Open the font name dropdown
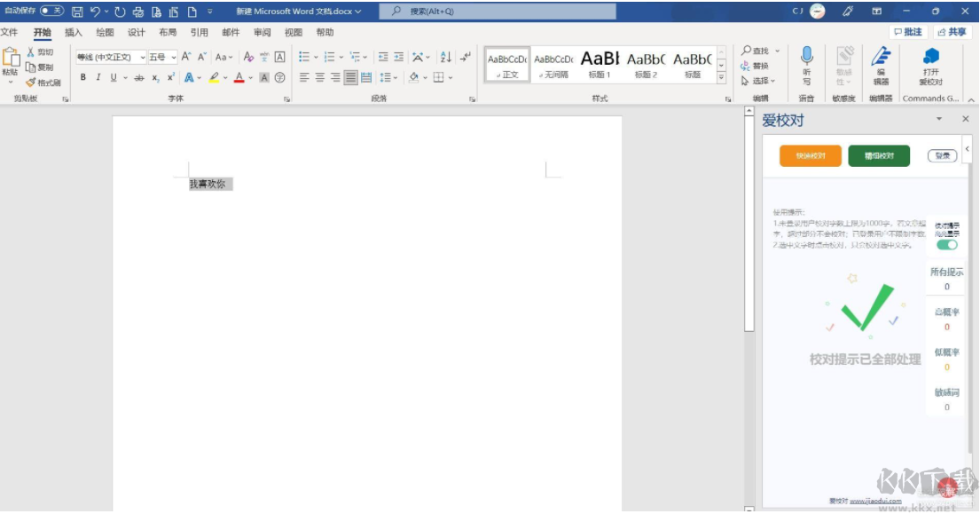980x514 pixels. point(143,57)
